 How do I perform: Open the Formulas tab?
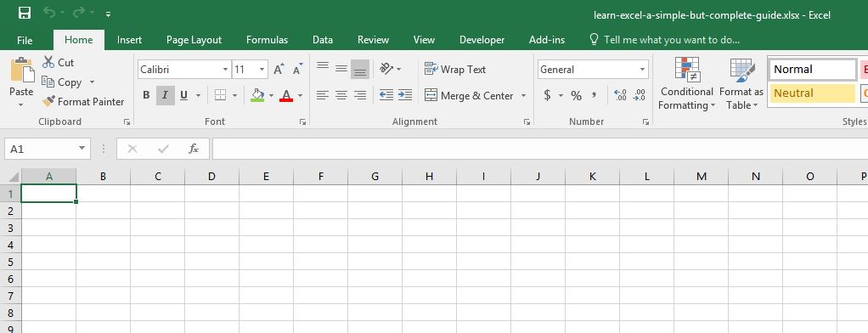point(267,40)
